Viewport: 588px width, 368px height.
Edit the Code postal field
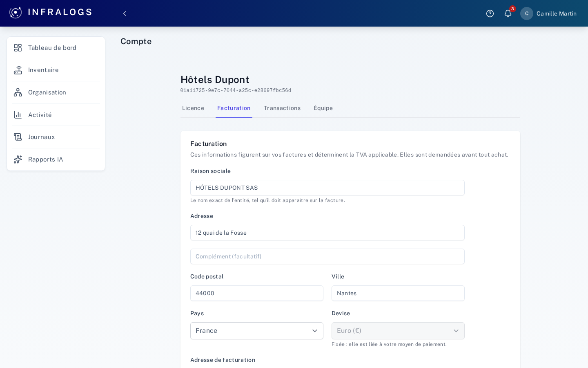[x=257, y=293]
